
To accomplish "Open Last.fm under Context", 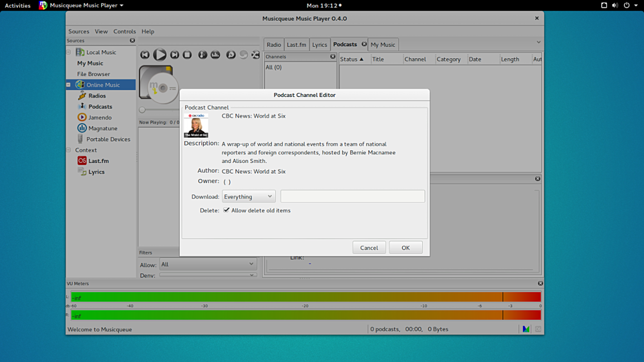I will [98, 160].
